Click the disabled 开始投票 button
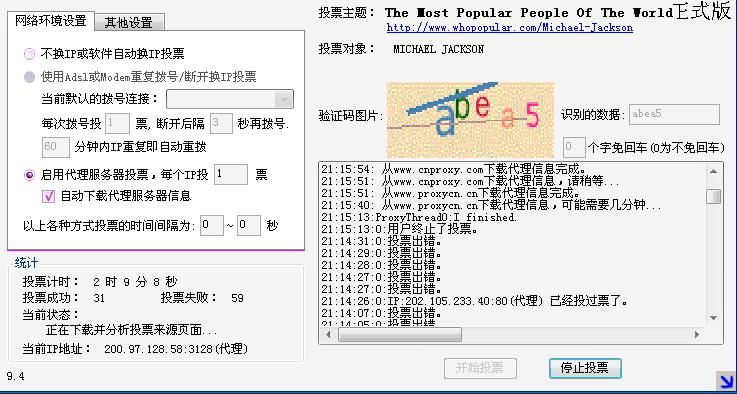 (480, 368)
